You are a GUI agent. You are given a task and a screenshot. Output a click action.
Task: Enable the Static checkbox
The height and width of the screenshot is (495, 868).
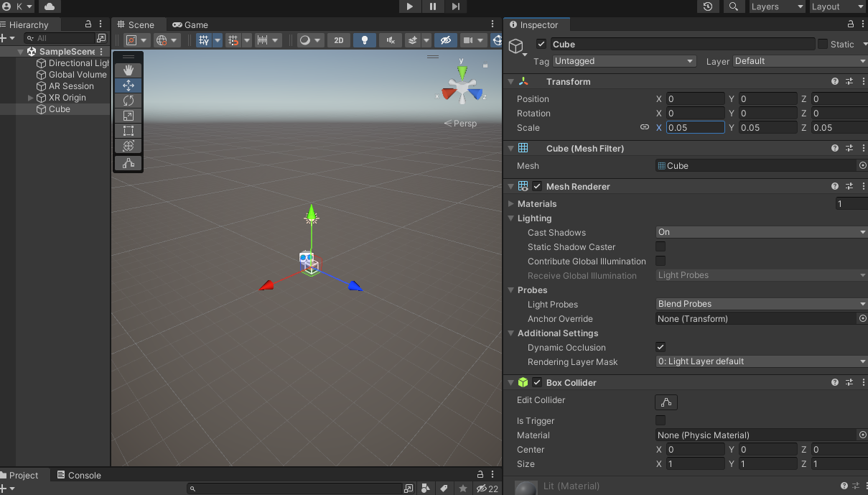click(x=823, y=45)
